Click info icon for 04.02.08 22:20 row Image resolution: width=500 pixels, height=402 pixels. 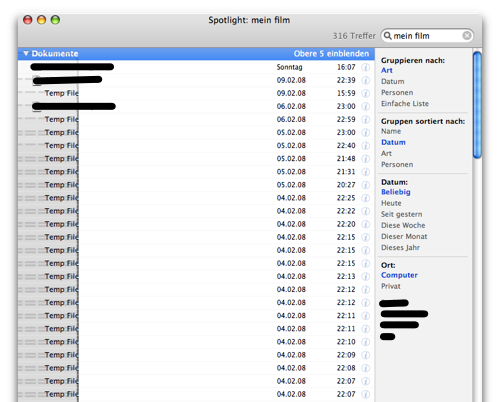tap(366, 224)
